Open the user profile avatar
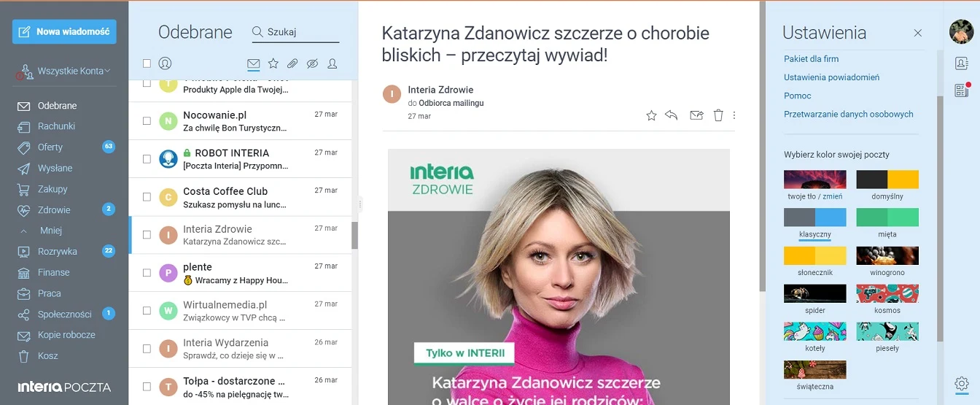 point(961,32)
